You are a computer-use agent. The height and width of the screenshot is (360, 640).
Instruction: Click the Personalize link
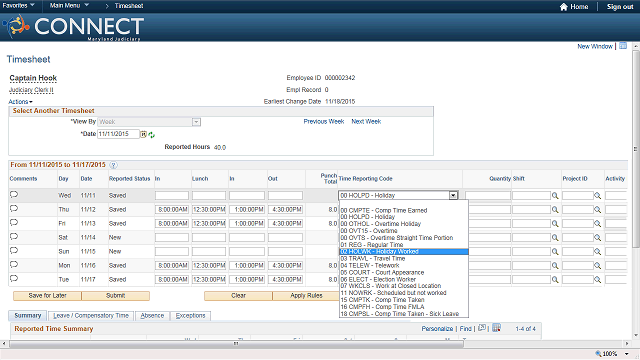[x=437, y=329]
